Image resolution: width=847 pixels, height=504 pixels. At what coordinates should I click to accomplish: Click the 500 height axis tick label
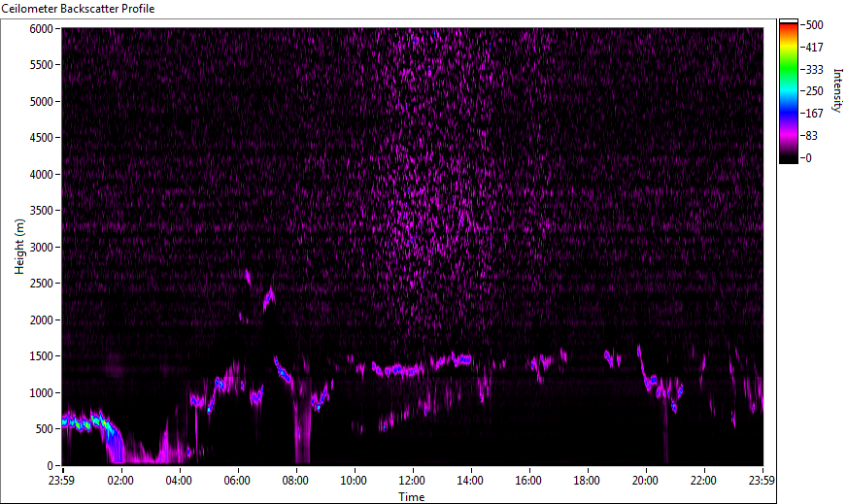(45, 429)
